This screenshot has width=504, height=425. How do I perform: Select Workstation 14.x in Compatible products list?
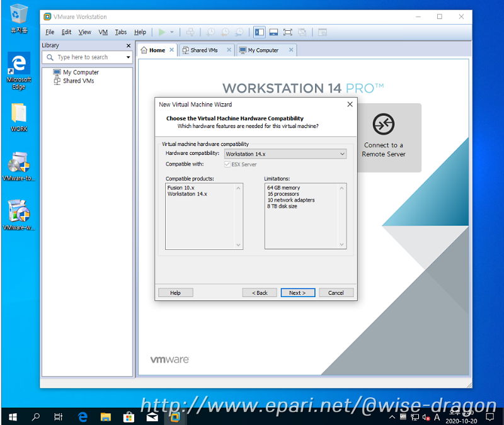click(x=187, y=194)
